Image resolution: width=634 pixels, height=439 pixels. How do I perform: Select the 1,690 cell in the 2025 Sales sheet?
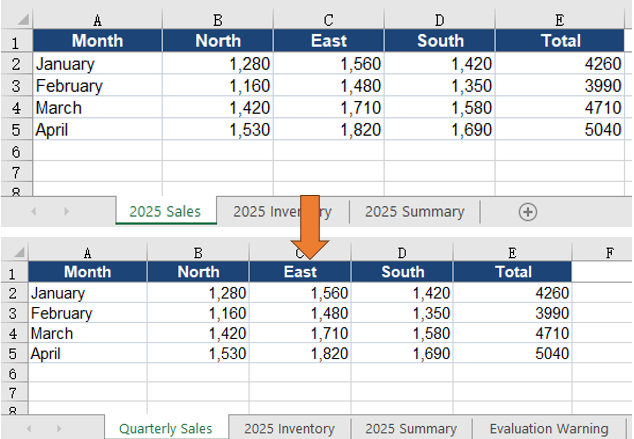[440, 129]
